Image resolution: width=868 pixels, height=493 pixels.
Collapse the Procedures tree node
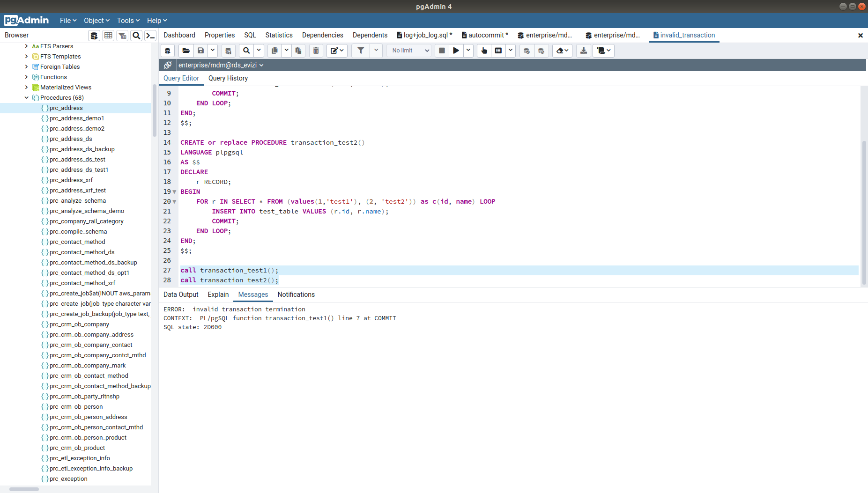(x=26, y=98)
